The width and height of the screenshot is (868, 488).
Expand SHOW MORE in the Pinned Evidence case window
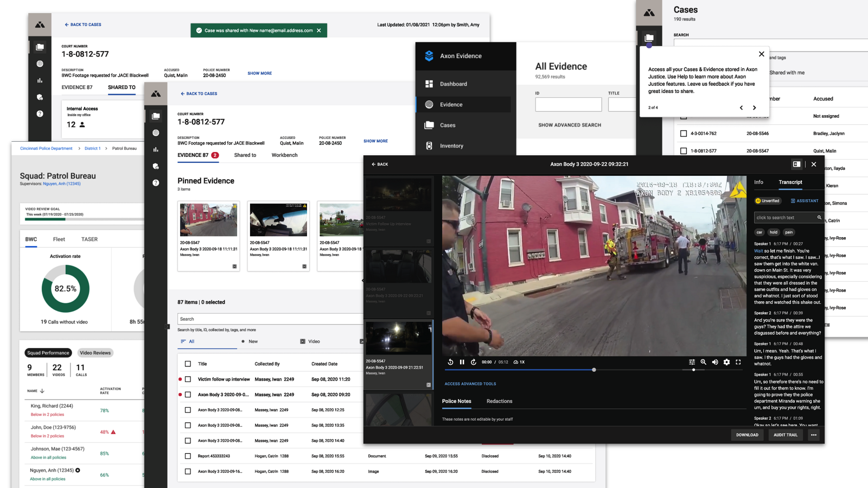[x=375, y=141]
